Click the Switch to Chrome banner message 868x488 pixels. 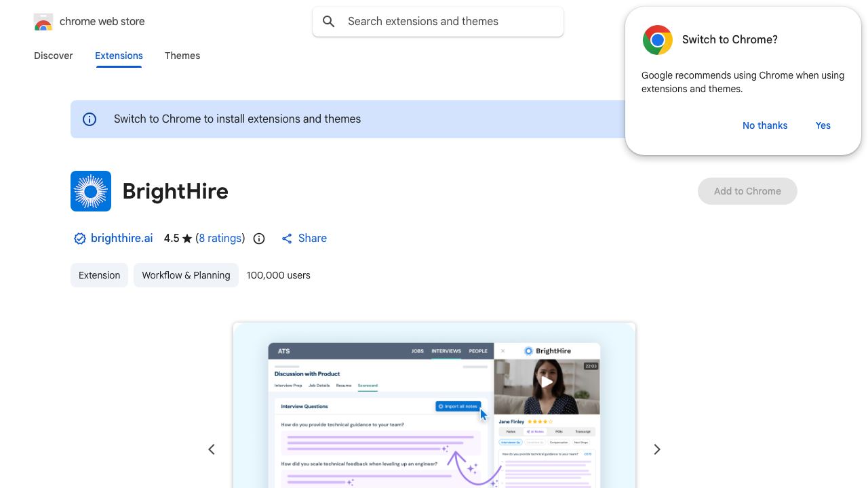coord(237,119)
